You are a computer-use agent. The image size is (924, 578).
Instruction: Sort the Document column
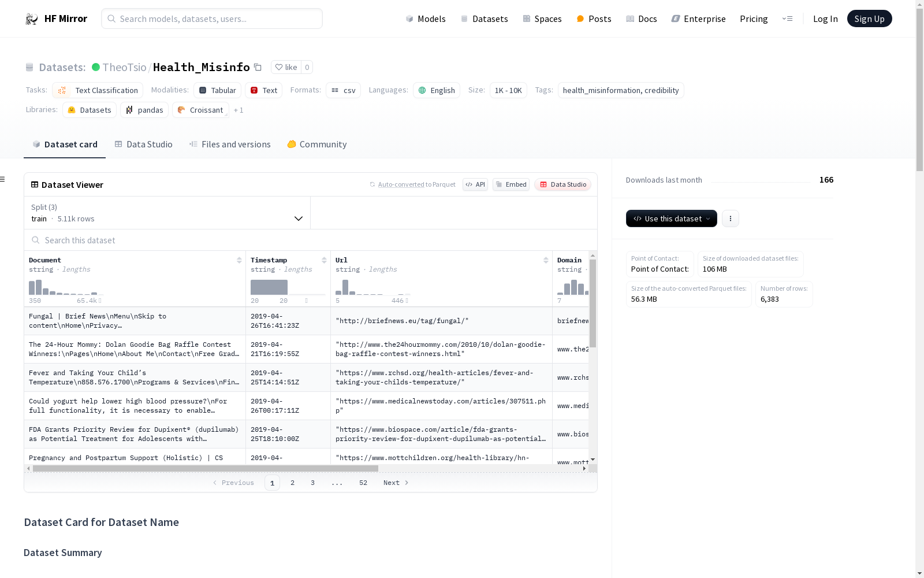pyautogui.click(x=239, y=260)
